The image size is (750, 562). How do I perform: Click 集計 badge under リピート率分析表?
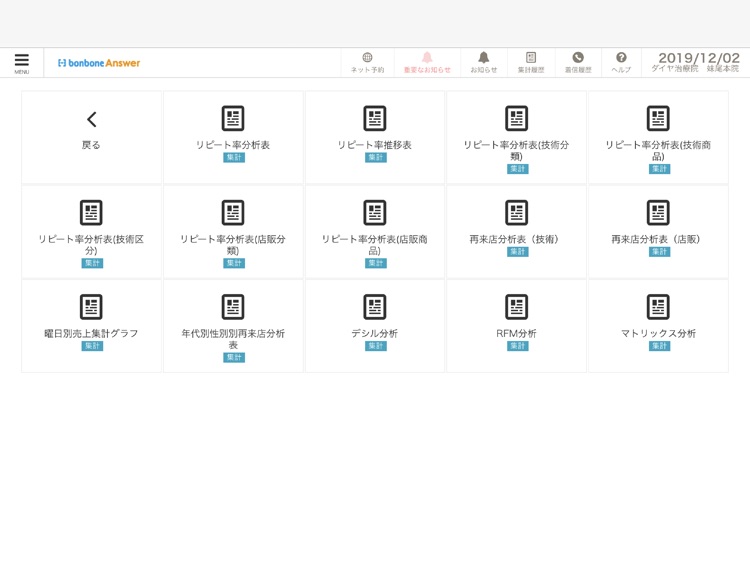tap(234, 157)
